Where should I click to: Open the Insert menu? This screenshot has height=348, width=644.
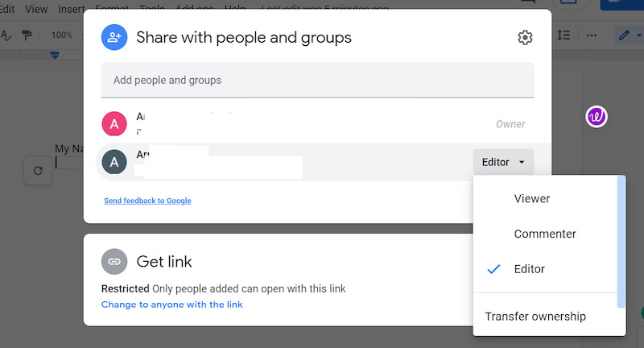point(72,9)
